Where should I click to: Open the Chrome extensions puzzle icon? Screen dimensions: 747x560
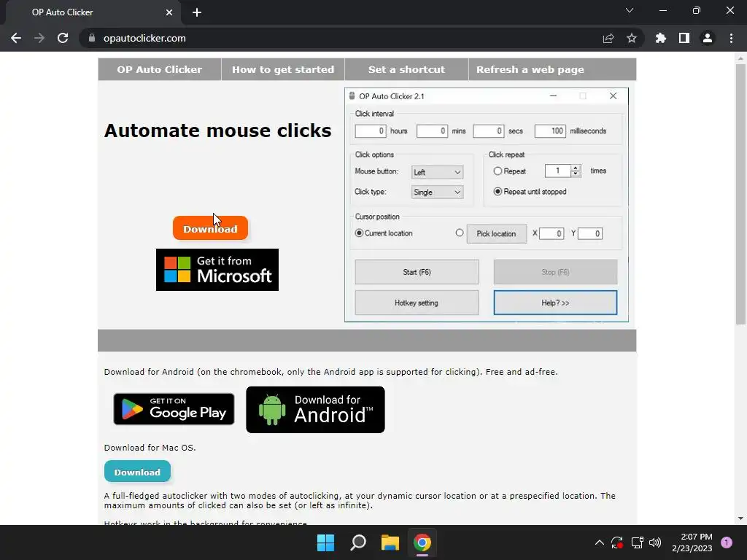[x=661, y=38]
